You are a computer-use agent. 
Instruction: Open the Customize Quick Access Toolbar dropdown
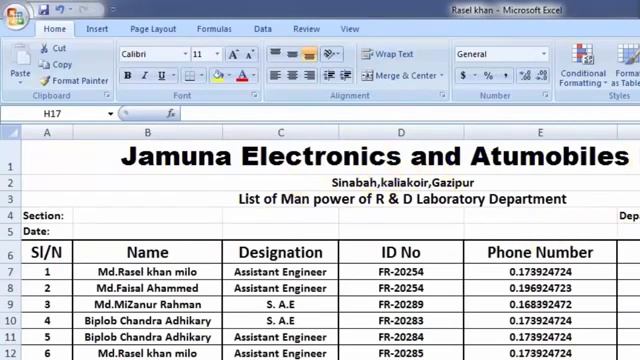click(x=113, y=9)
